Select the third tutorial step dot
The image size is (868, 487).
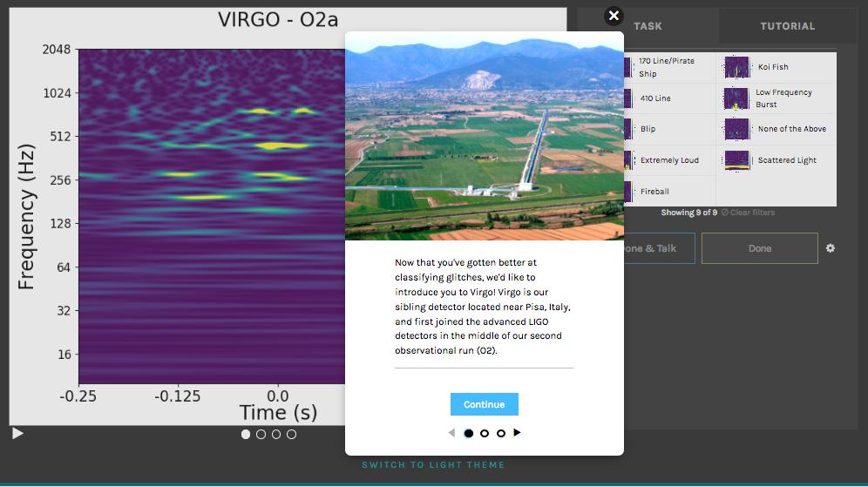click(500, 433)
